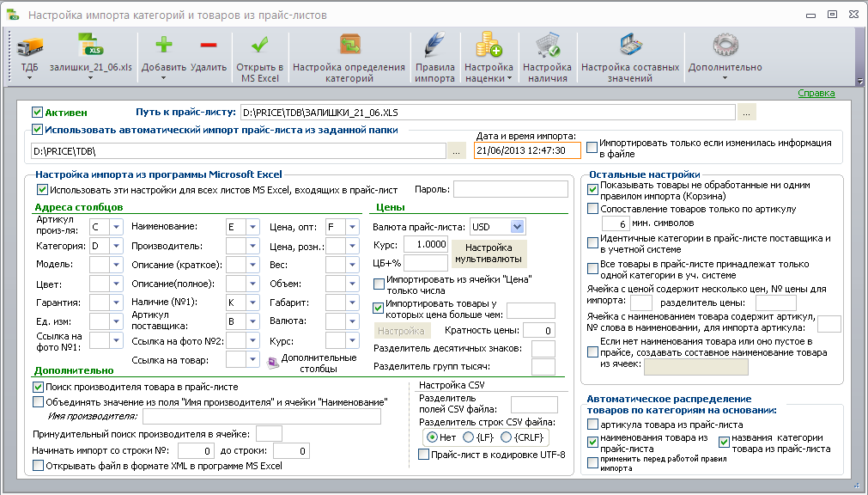Image resolution: width=868 pixels, height=495 pixels.
Task: Open the Наименование column dropdown
Action: (x=253, y=227)
